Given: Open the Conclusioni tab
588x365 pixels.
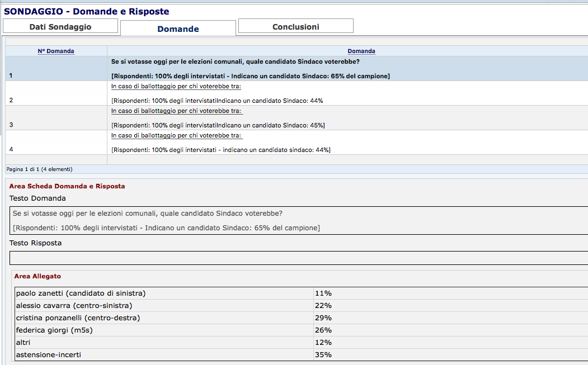Looking at the screenshot, I should (x=295, y=27).
